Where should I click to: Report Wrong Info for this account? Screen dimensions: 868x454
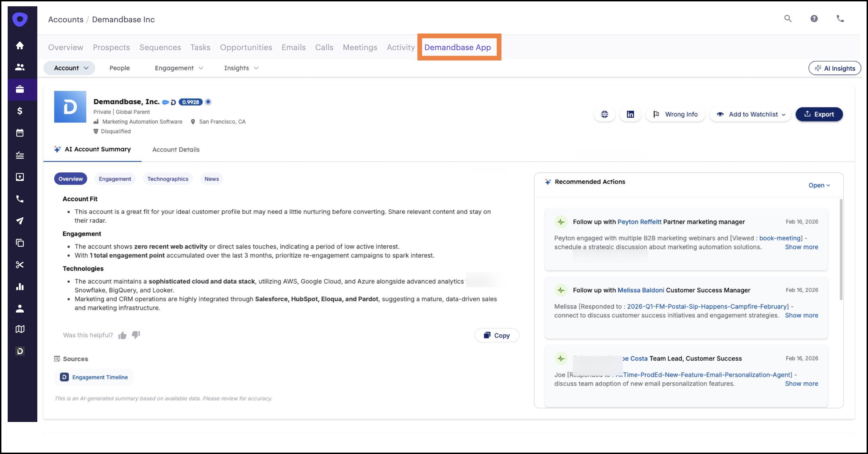coord(675,114)
